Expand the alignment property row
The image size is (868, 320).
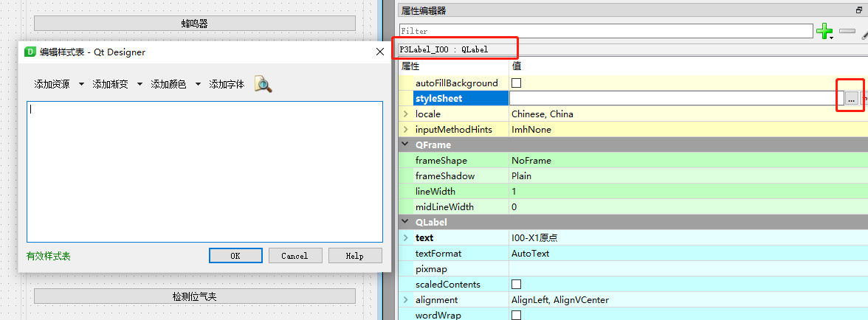(x=406, y=299)
